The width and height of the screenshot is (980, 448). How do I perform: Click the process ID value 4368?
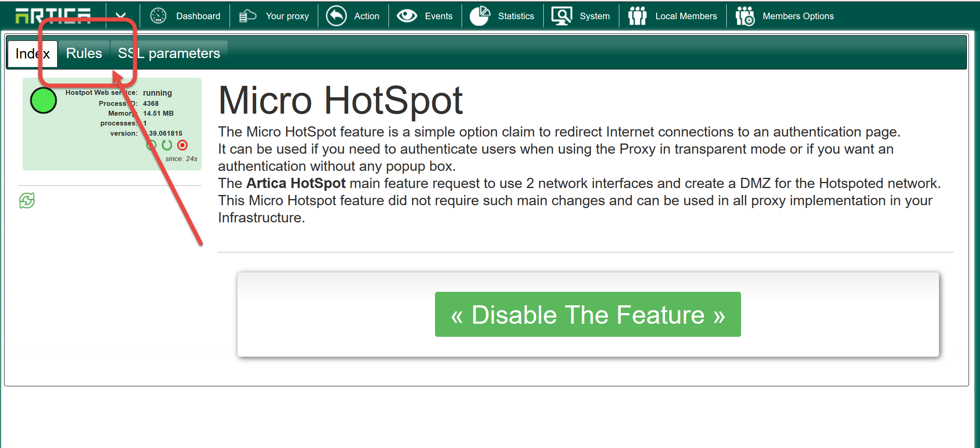[151, 103]
